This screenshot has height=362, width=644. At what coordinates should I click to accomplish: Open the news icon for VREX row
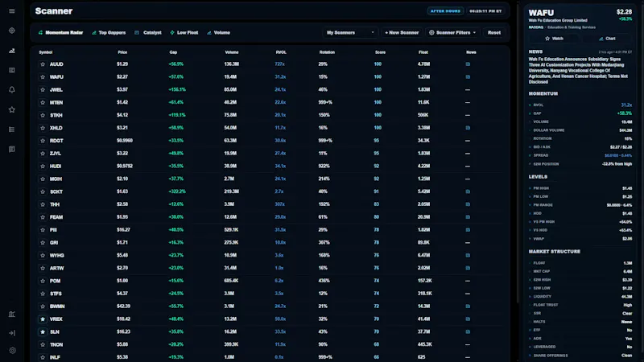click(x=468, y=319)
